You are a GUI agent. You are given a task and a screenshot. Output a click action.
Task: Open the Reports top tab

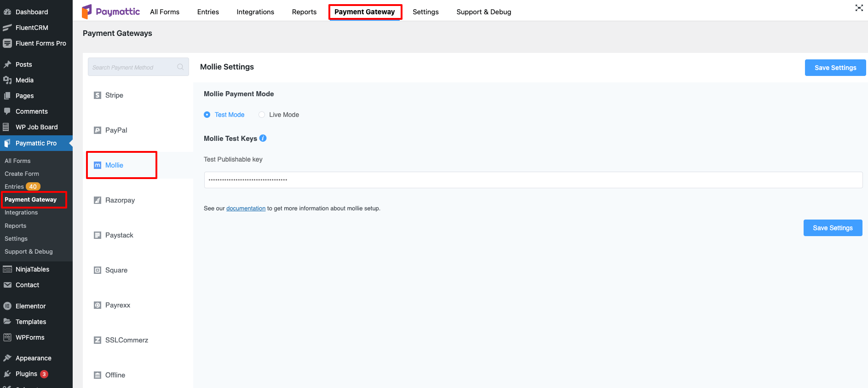point(304,12)
